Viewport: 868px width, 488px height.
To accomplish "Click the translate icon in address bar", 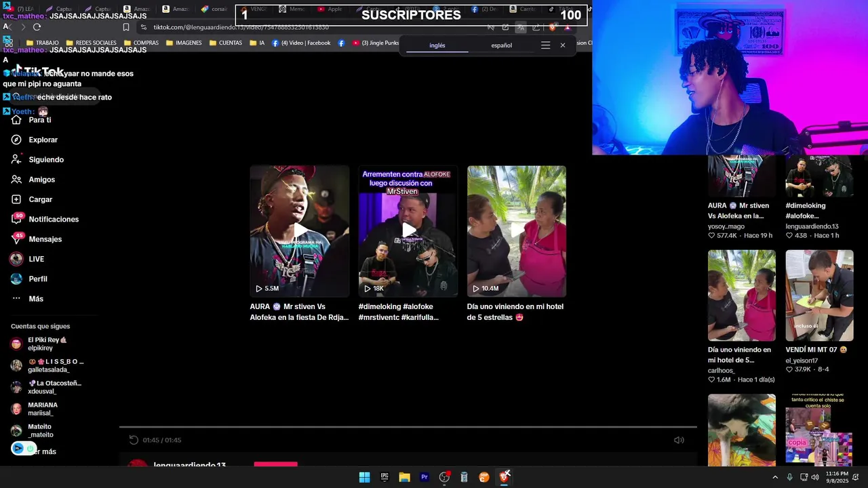I will pos(521,27).
